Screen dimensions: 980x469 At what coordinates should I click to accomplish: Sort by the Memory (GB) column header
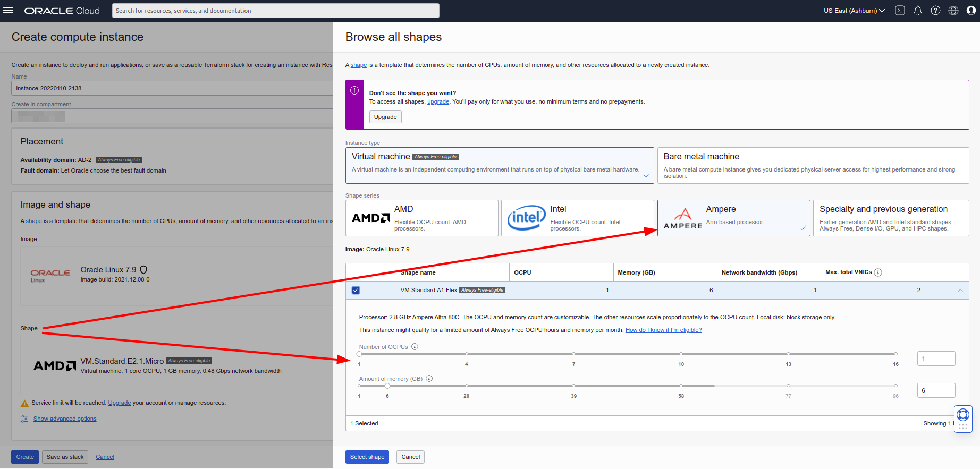[636, 272]
